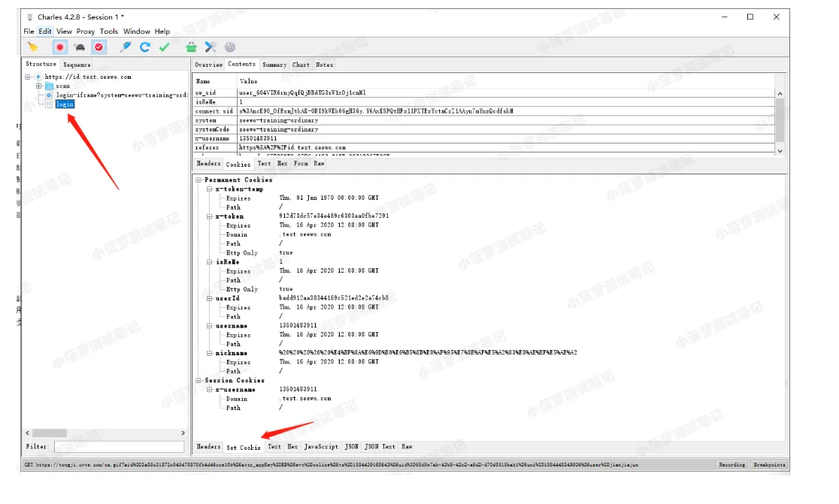839x504 pixels.
Task: Click x-token value 912d73dc57e34e469c6303aa0fbe7291
Action: point(334,216)
